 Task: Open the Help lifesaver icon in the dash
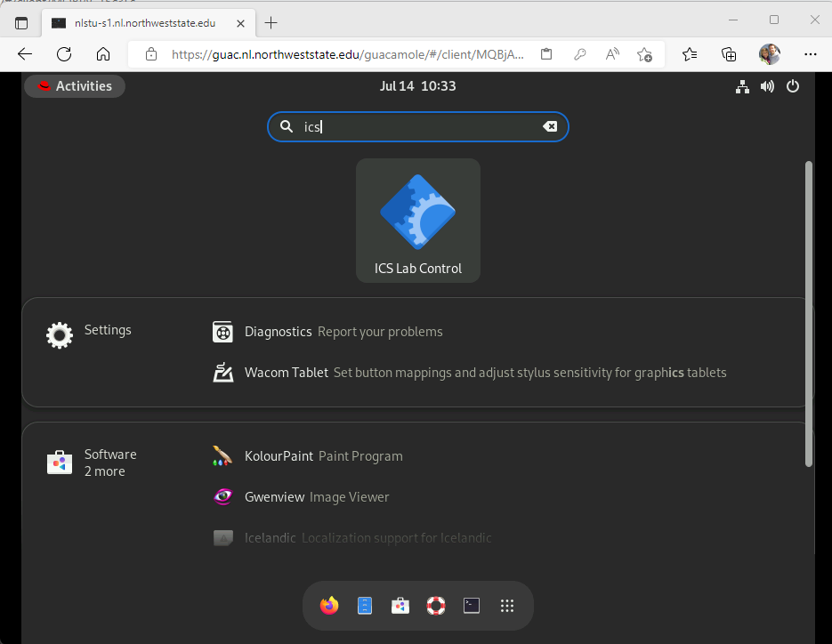point(436,605)
